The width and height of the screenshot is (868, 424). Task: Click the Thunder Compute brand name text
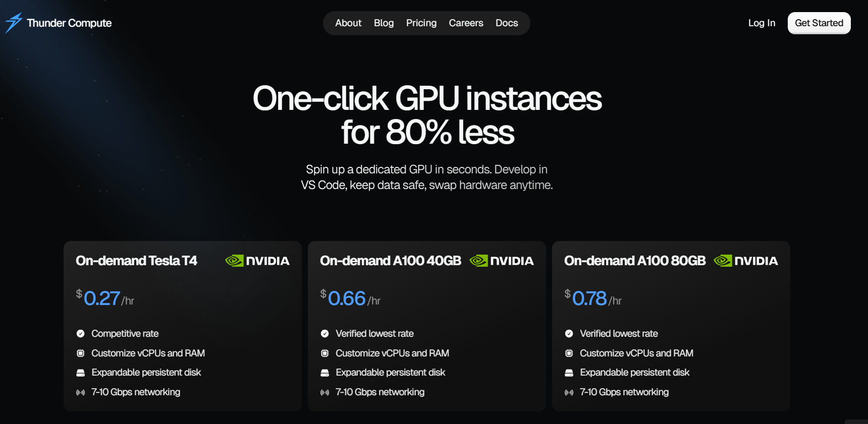69,23
